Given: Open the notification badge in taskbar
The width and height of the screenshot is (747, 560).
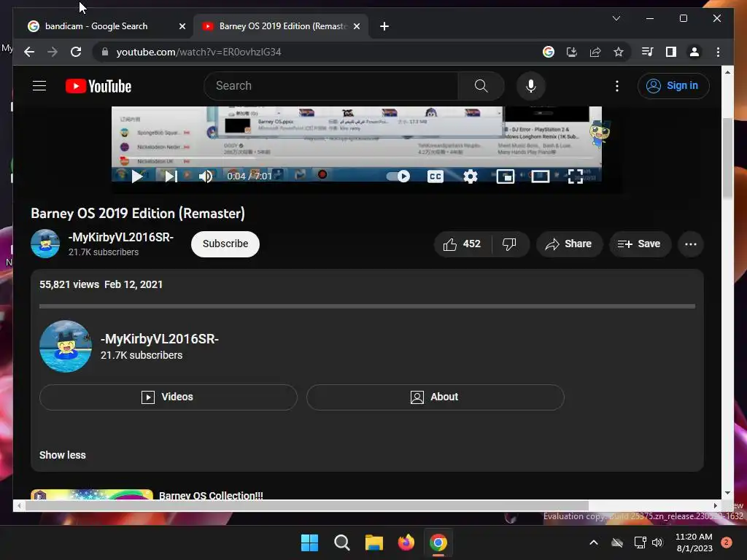Looking at the screenshot, I should (x=727, y=542).
